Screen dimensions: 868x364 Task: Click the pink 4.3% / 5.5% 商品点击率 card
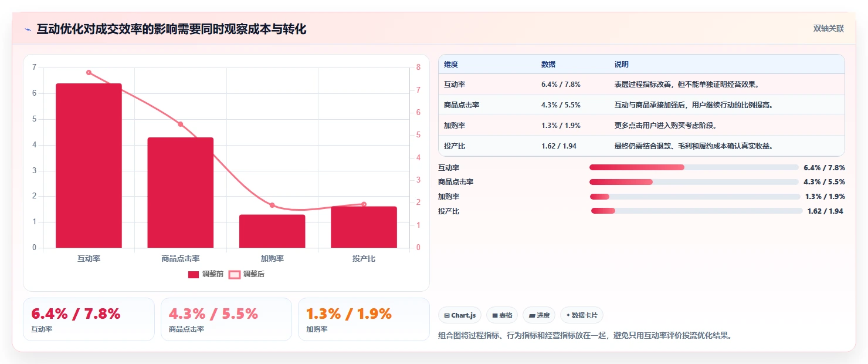click(226, 319)
